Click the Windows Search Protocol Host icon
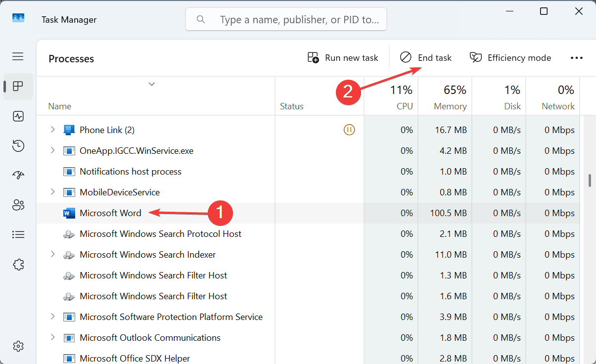Image resolution: width=596 pixels, height=364 pixels. 69,234
